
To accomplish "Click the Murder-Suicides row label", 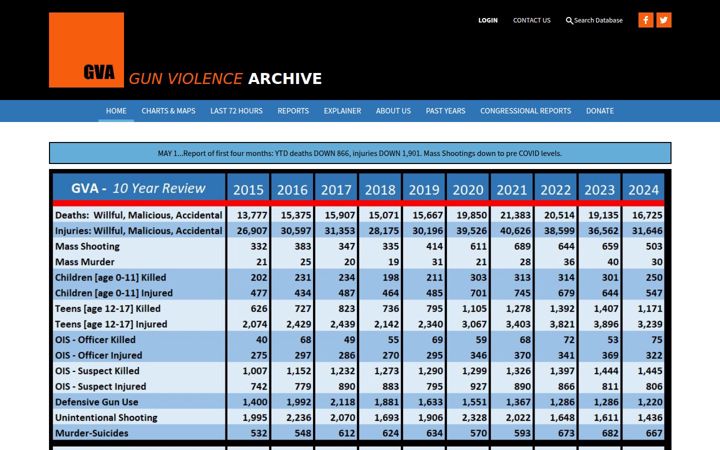I will [92, 433].
